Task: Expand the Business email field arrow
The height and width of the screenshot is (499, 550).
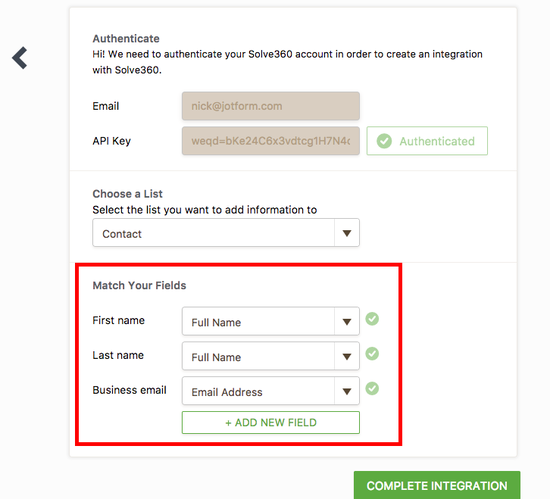Action: coord(347,391)
